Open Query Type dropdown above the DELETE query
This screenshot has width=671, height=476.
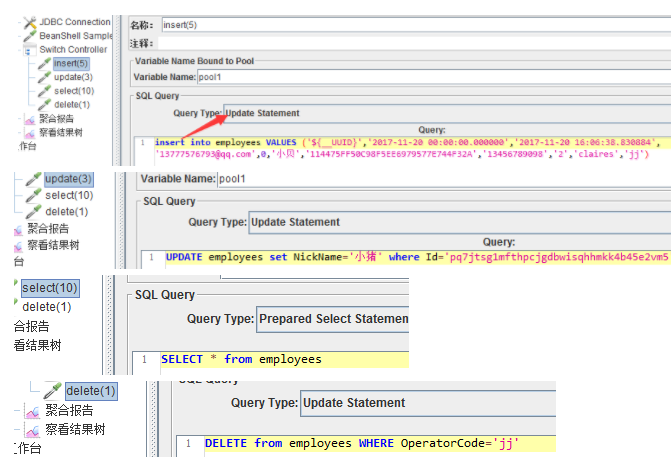pyautogui.click(x=428, y=403)
